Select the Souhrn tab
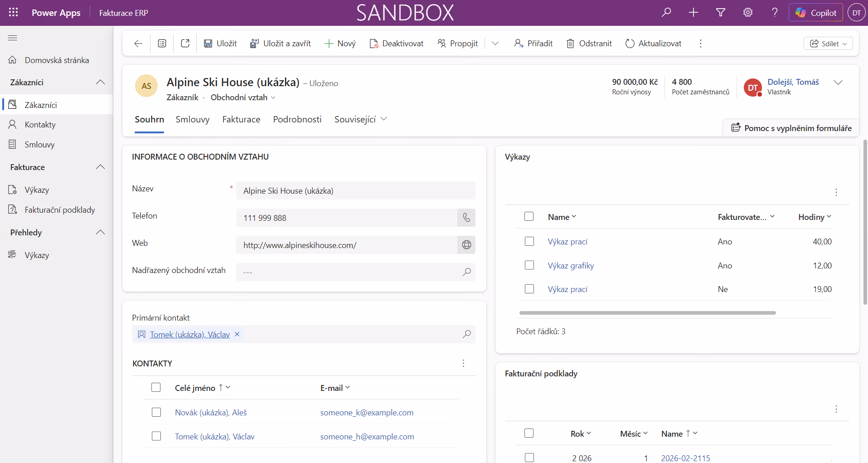Image resolution: width=868 pixels, height=463 pixels. (x=149, y=119)
